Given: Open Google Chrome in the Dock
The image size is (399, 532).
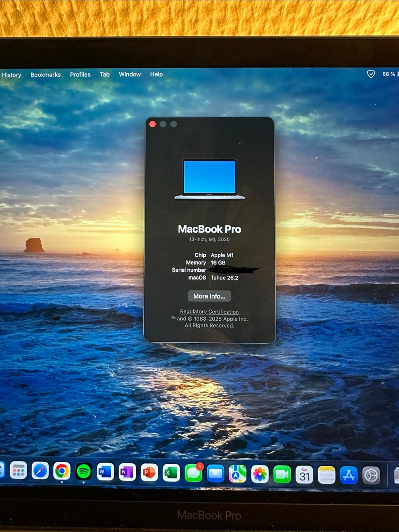Looking at the screenshot, I should coord(62,471).
